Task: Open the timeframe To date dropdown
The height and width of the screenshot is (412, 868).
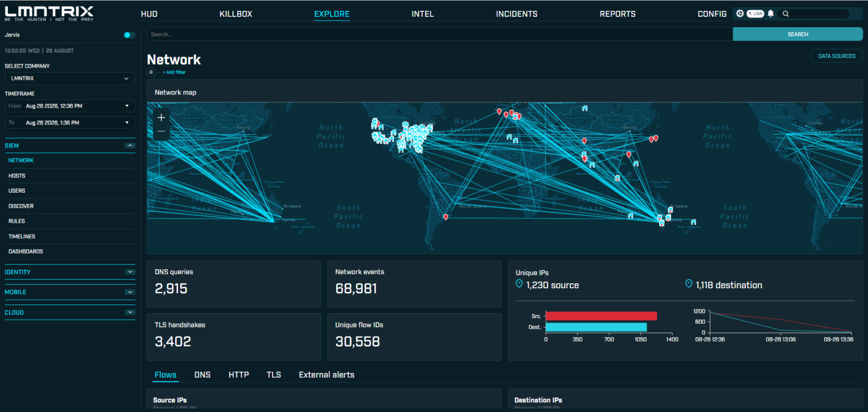Action: [70, 123]
